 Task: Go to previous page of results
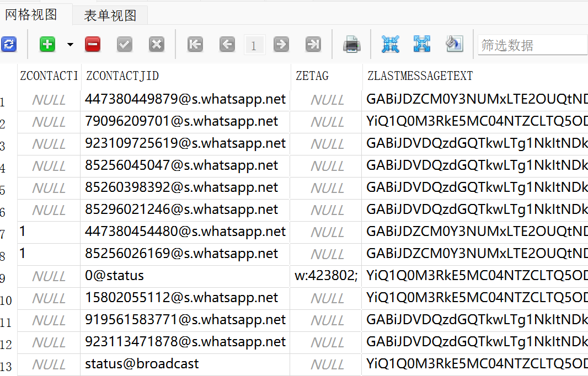[x=227, y=45]
